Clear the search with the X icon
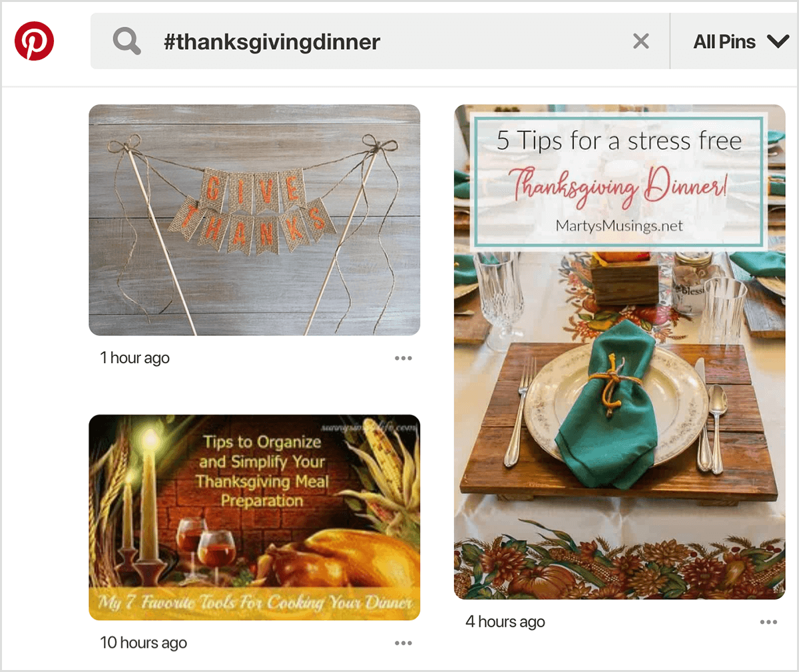This screenshot has width=799, height=672. [641, 41]
